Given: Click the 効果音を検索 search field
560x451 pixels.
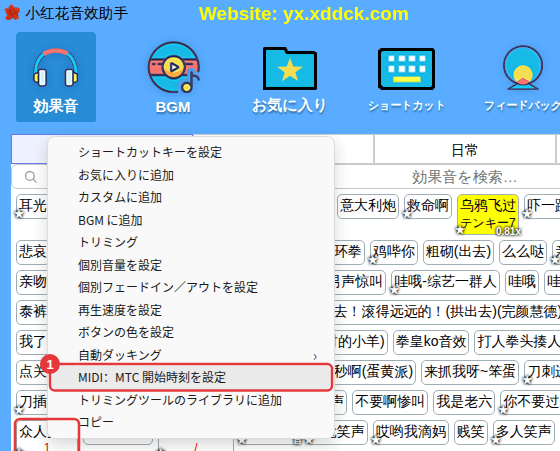Looking at the screenshot, I should pos(464,177).
